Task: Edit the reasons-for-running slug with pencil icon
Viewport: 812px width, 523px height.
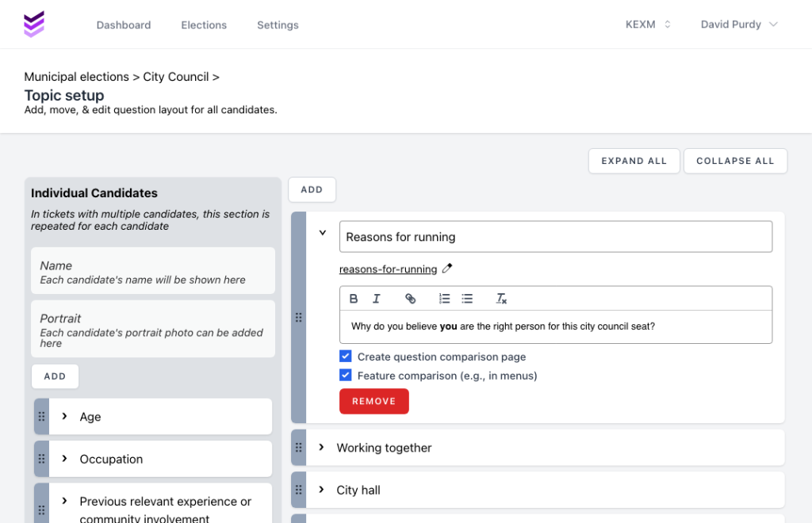Action: (447, 269)
